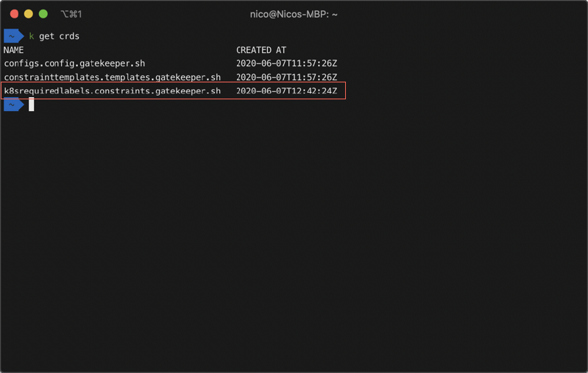Viewport: 588px width, 373px height.
Task: Click the ⌥⌘1 shortcut indicator in title bar
Action: coord(71,14)
